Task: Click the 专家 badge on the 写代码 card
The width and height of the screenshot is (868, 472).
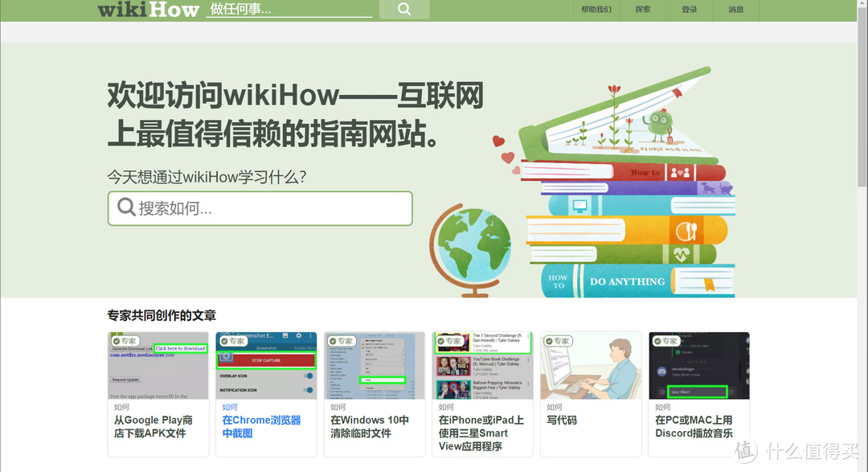Action: [x=558, y=341]
